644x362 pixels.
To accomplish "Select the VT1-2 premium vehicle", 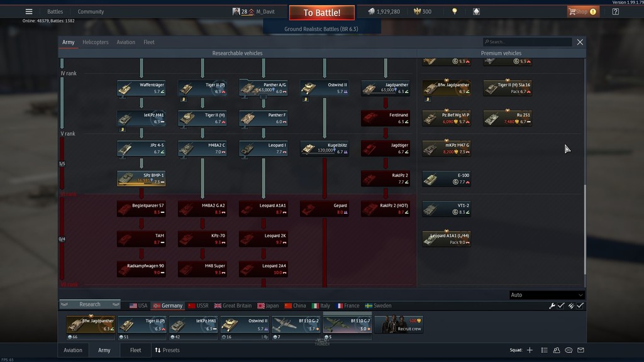I will click(447, 209).
